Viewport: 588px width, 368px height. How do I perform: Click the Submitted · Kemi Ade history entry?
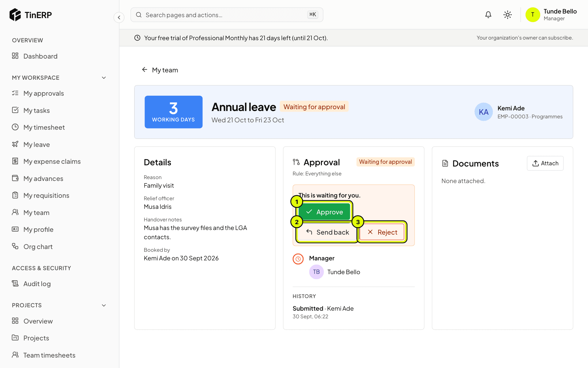[323, 309]
